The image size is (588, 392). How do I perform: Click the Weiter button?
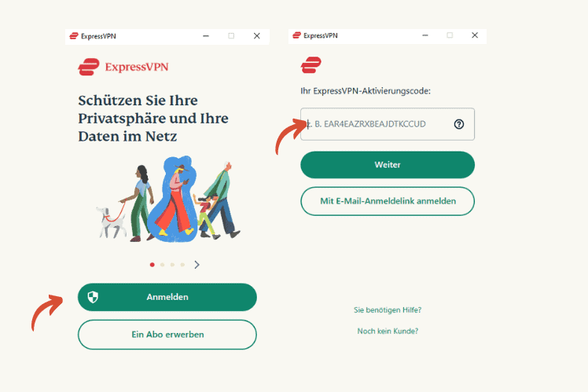click(x=388, y=165)
